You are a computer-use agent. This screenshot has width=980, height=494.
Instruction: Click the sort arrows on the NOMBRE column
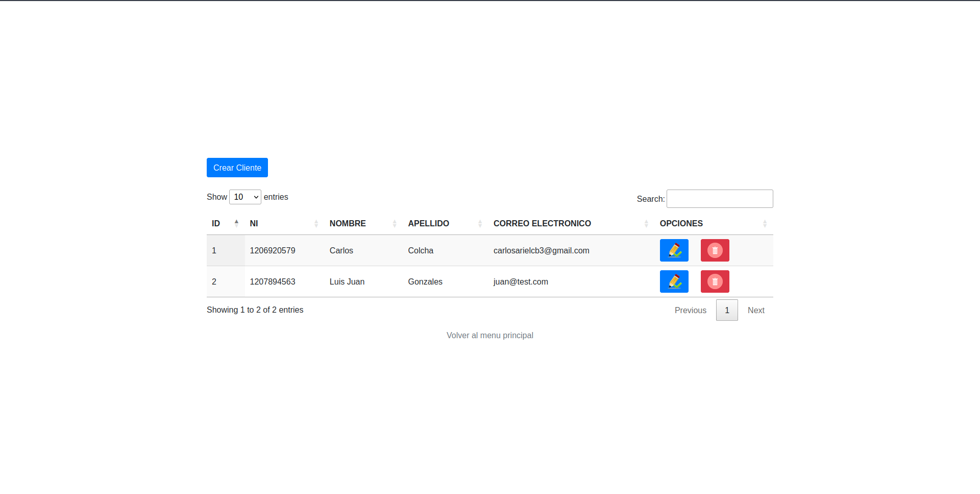(395, 223)
